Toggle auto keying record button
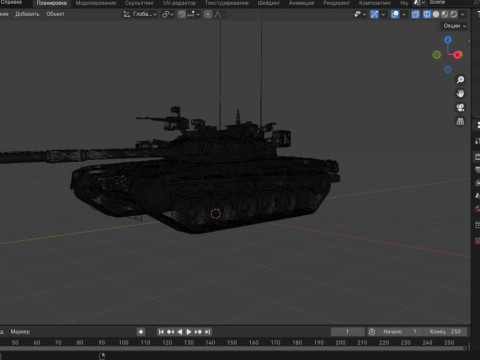The image size is (480, 360). click(141, 332)
